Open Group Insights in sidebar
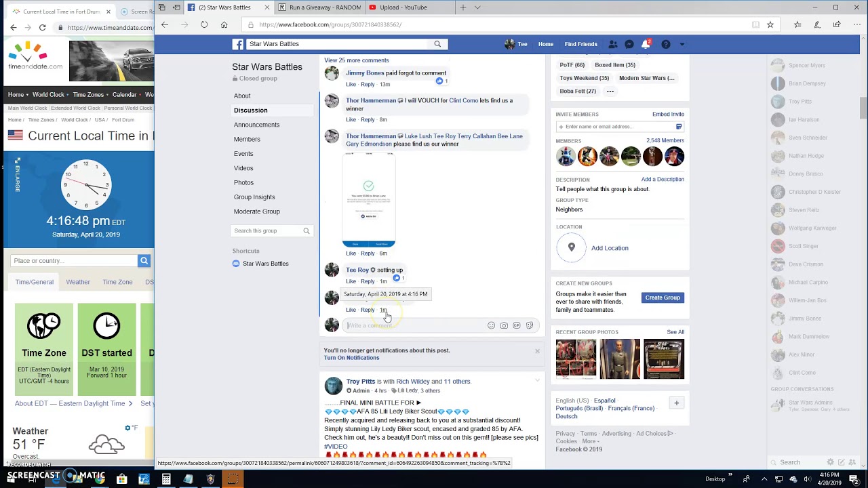Screen dimensions: 868x488 pyautogui.click(x=254, y=197)
